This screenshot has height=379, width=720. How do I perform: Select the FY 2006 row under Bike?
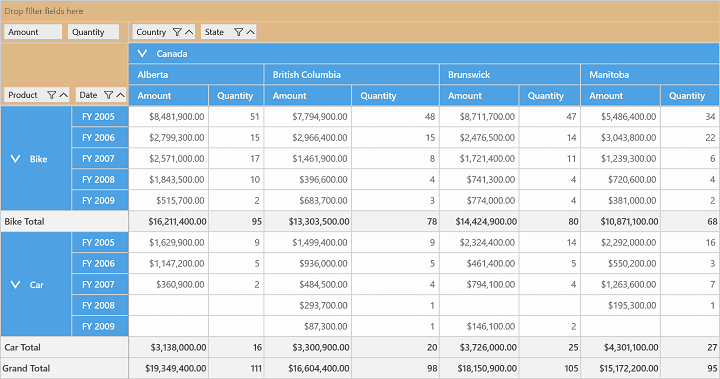[100, 138]
